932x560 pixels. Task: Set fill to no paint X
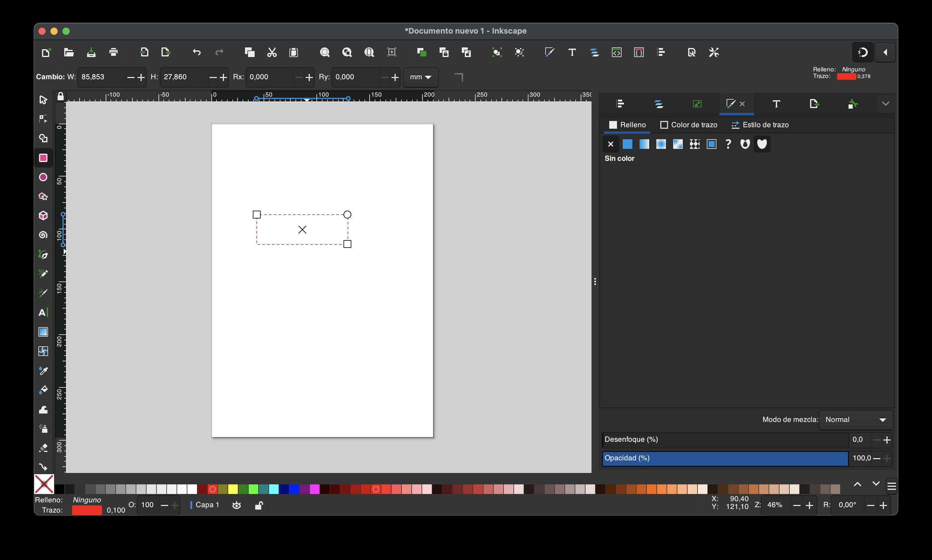pyautogui.click(x=611, y=144)
